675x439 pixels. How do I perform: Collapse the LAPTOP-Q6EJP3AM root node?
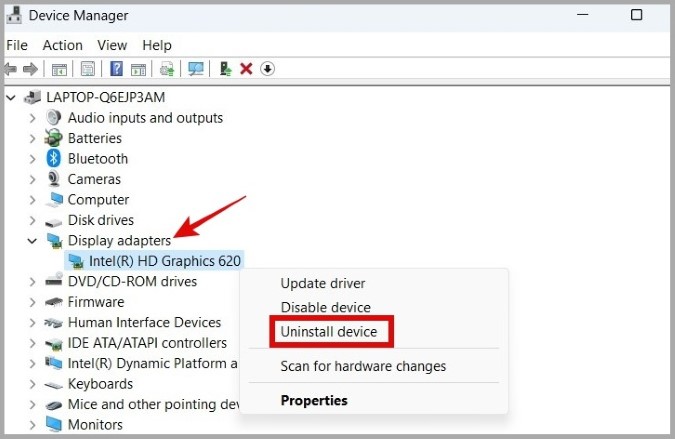11,98
